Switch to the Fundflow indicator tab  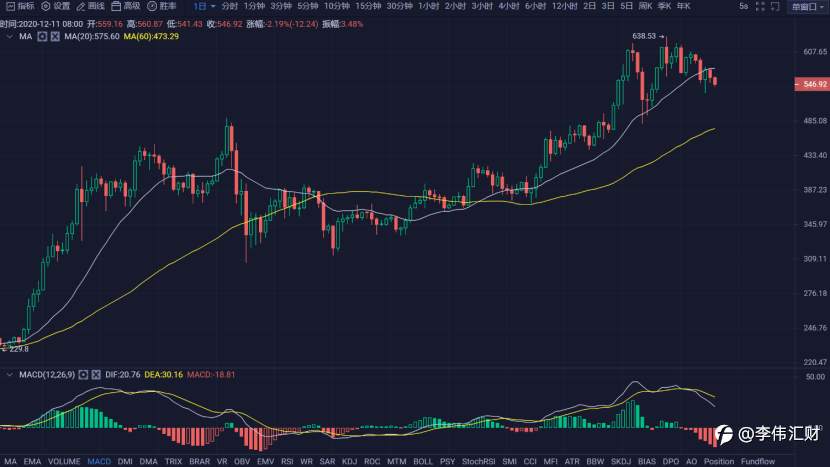pos(758,461)
